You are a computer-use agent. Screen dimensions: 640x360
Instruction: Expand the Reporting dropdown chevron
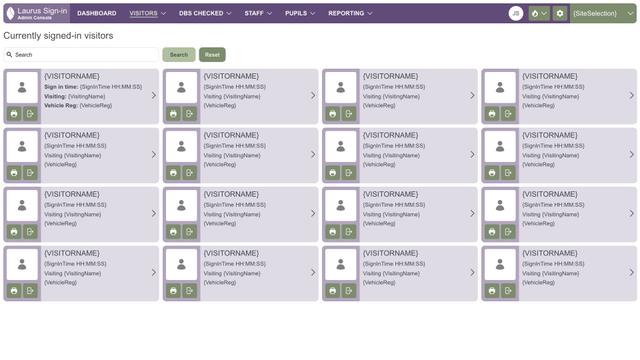click(x=370, y=13)
